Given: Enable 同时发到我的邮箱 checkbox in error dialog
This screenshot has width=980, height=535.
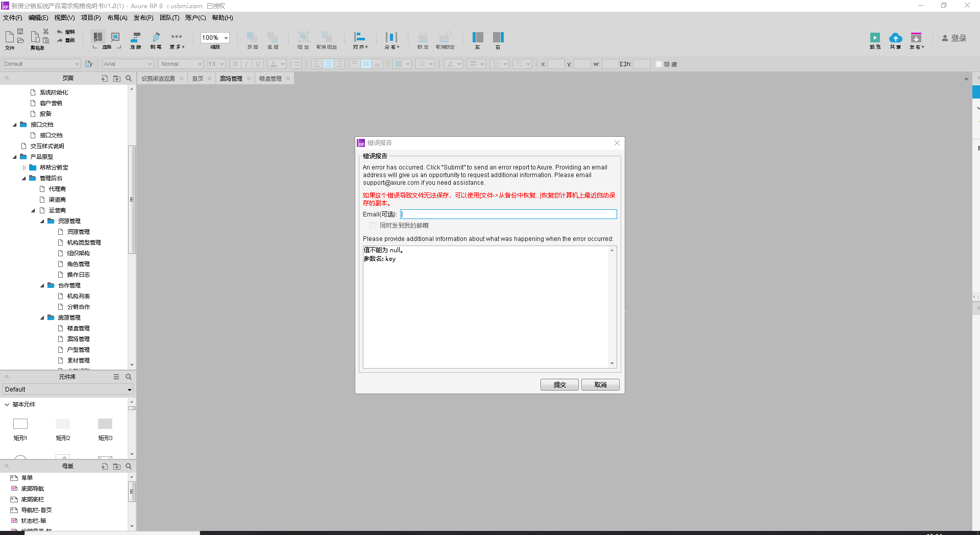Looking at the screenshot, I should [x=373, y=226].
